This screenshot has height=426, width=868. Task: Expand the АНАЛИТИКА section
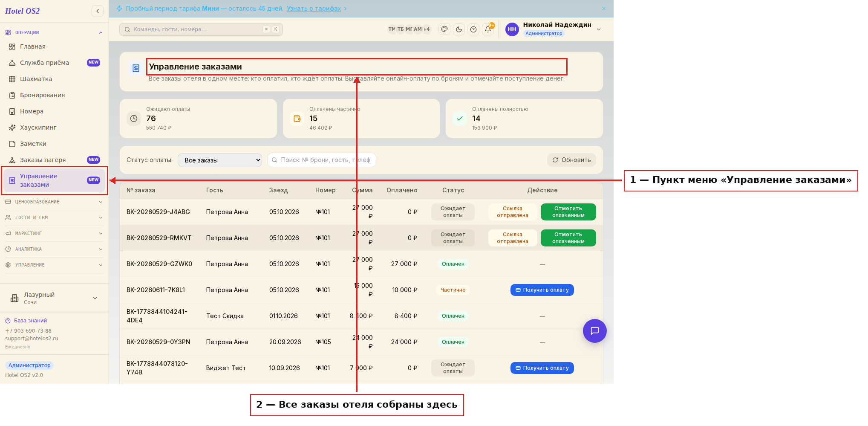click(54, 249)
